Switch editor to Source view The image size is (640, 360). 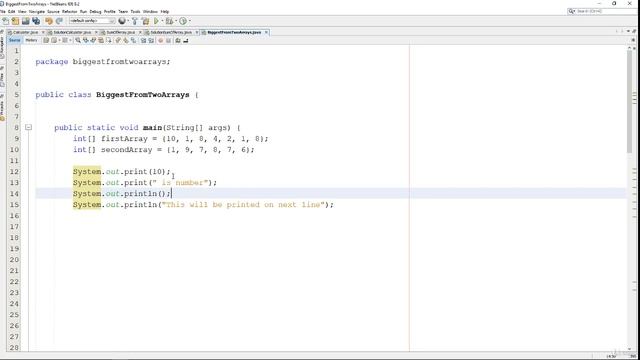tap(14, 40)
